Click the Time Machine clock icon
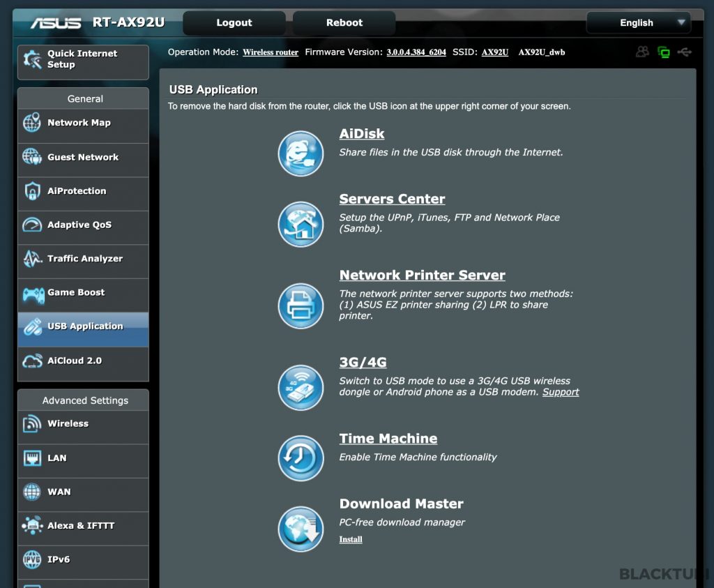The height and width of the screenshot is (588, 714). click(301, 458)
